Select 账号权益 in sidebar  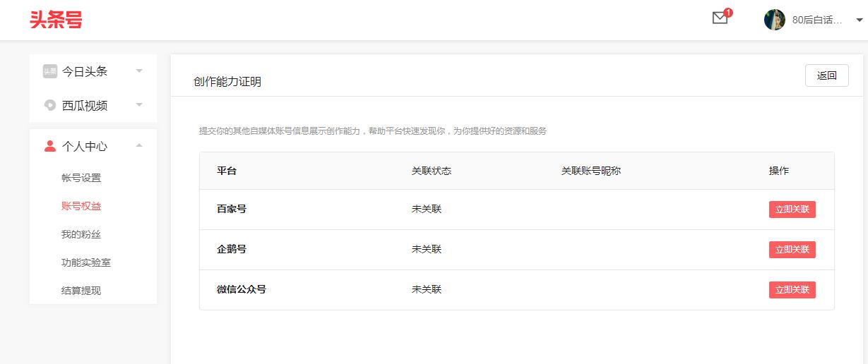click(81, 206)
